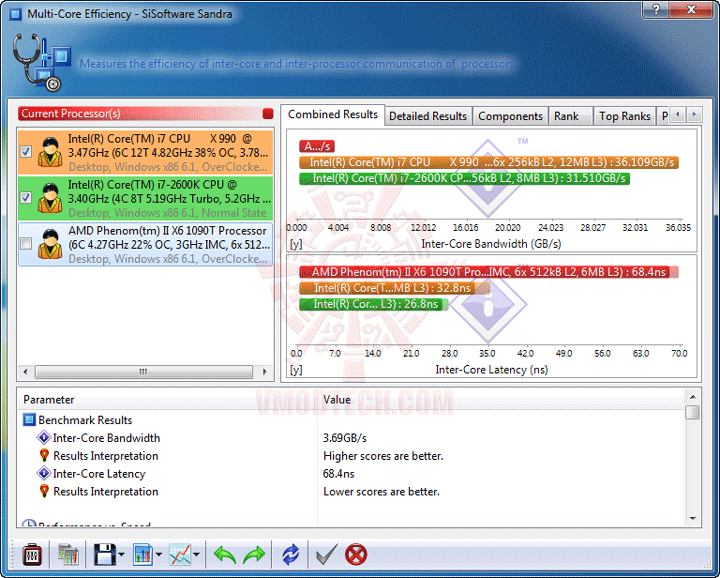
Task: Click the line graph icon
Action: (180, 555)
